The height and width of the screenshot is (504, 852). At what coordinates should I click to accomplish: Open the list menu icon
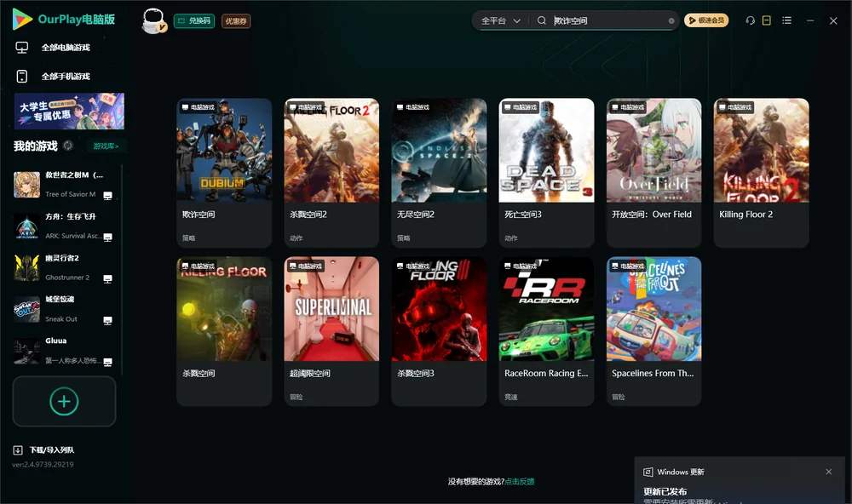[786, 20]
